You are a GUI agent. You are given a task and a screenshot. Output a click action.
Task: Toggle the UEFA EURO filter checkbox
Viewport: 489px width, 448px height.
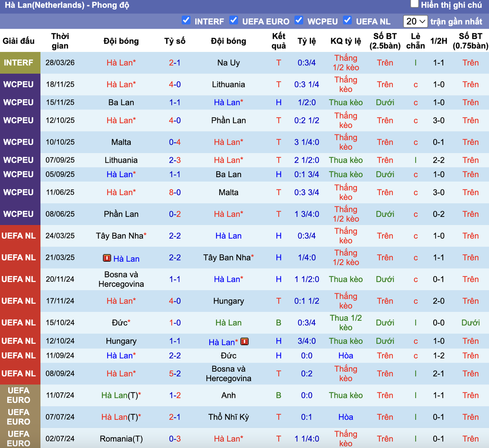[x=234, y=20]
